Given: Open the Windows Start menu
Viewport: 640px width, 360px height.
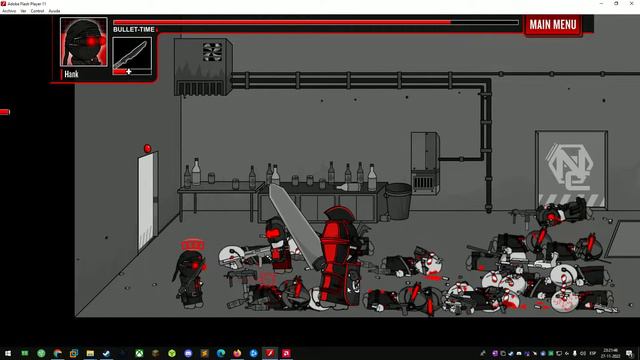Looking at the screenshot, I should coord(8,353).
